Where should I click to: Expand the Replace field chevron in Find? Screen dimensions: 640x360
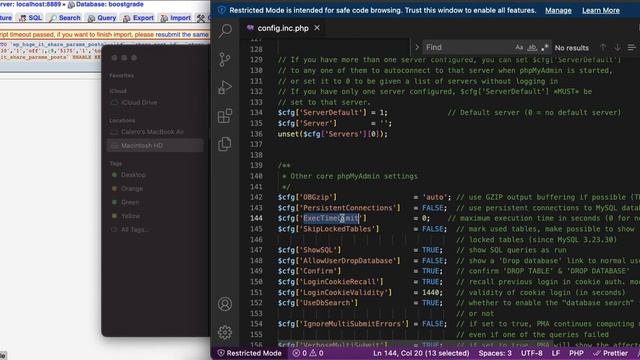(417, 47)
